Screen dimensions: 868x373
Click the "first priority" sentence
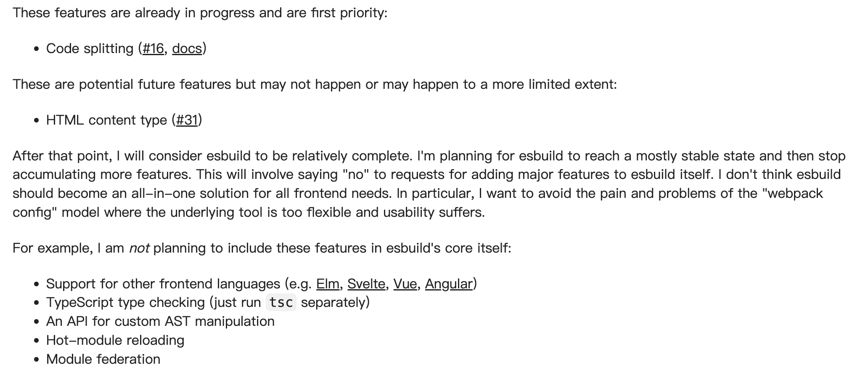[200, 13]
